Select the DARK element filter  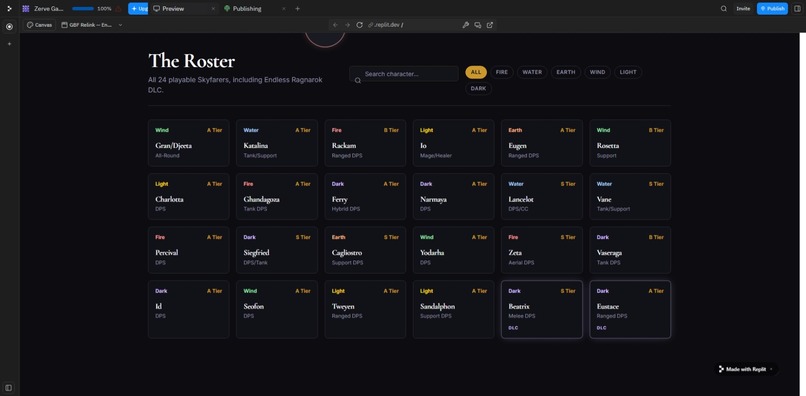tap(478, 88)
